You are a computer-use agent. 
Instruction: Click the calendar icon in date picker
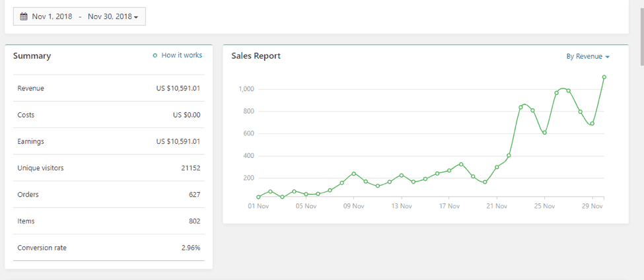click(24, 17)
